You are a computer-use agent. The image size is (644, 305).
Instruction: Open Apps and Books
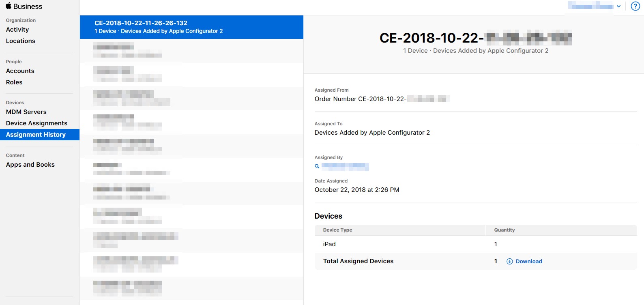pos(30,165)
